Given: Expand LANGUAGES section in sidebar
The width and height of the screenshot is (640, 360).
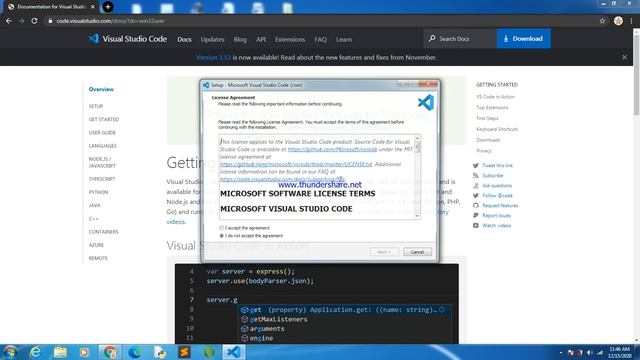Looking at the screenshot, I should 102,146.
